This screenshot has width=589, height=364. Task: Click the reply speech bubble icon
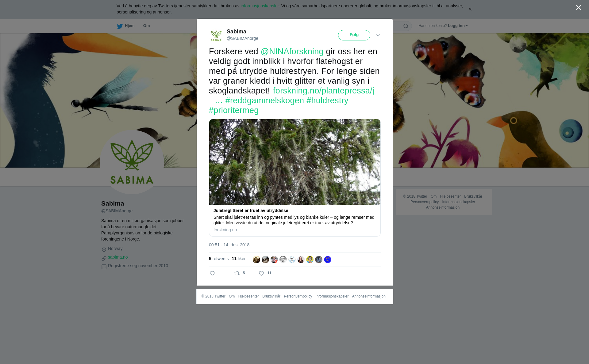[212, 273]
